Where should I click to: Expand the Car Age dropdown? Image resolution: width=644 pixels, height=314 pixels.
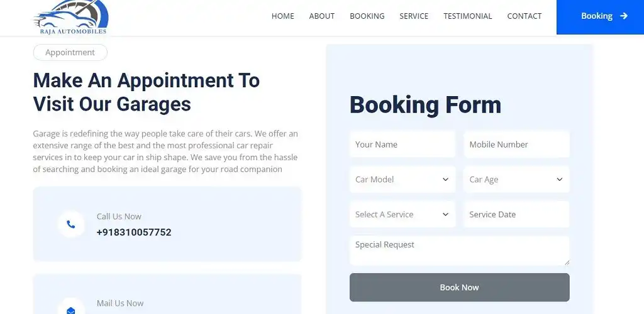click(516, 180)
